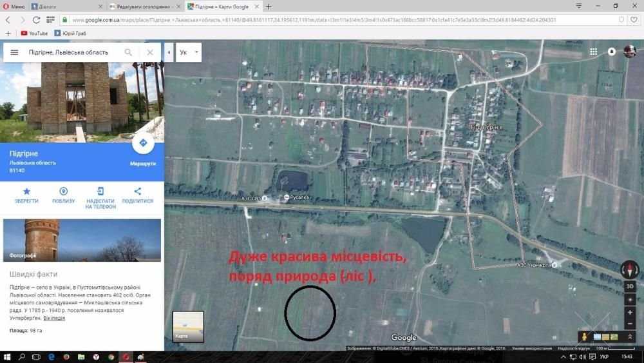The image size is (644, 363).
Task: Expand the imagery strip chevron
Action: click(x=630, y=337)
